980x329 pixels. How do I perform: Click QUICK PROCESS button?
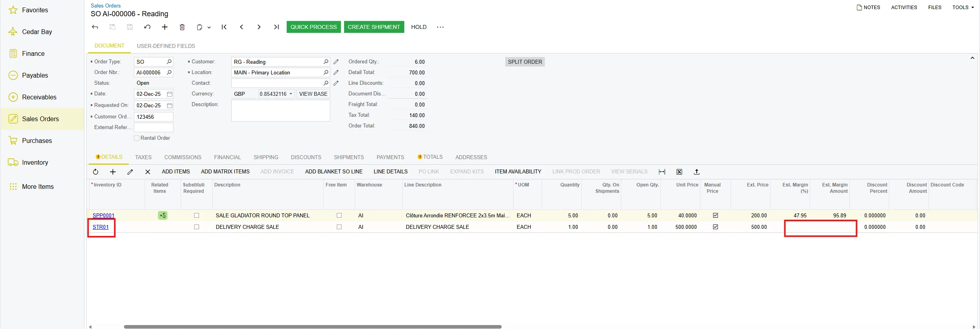314,27
